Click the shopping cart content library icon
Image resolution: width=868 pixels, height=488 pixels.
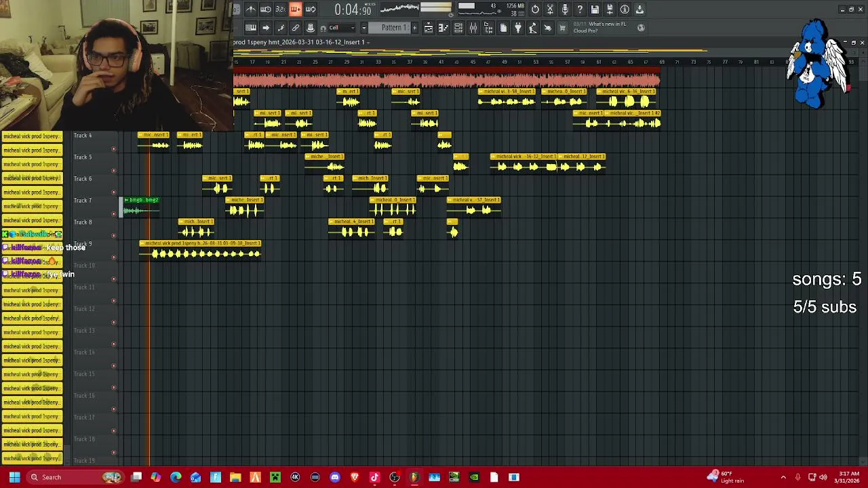coord(563,28)
